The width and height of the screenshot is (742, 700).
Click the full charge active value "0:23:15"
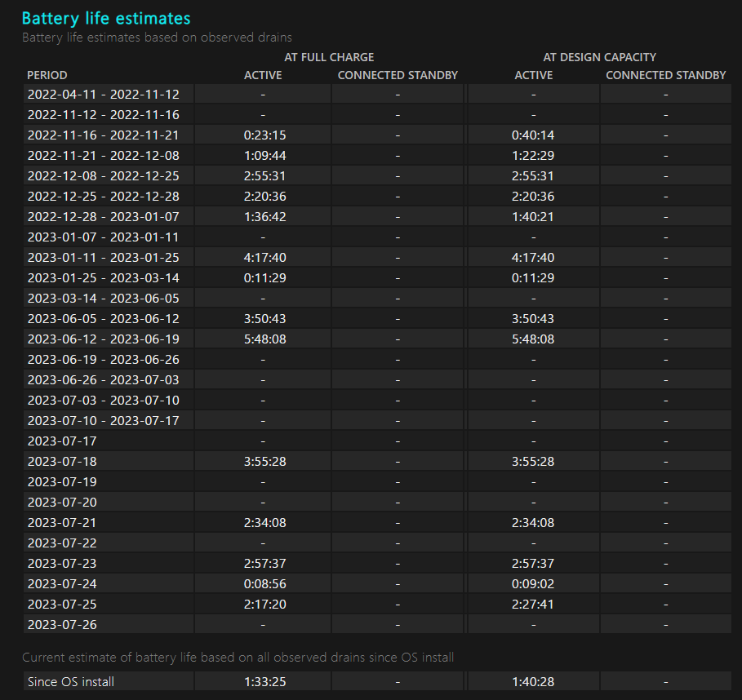pos(264,135)
